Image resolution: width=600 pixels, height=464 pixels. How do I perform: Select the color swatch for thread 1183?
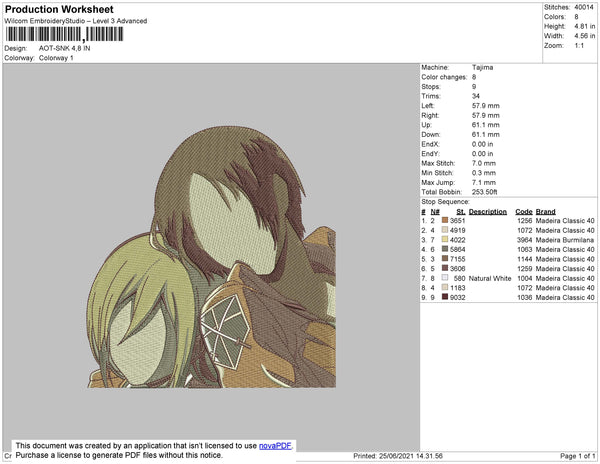point(445,287)
